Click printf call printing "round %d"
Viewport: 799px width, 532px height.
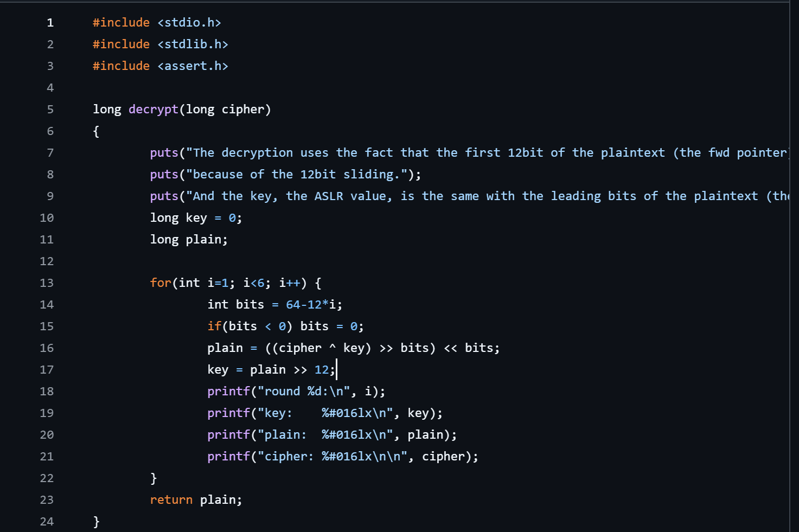click(228, 392)
